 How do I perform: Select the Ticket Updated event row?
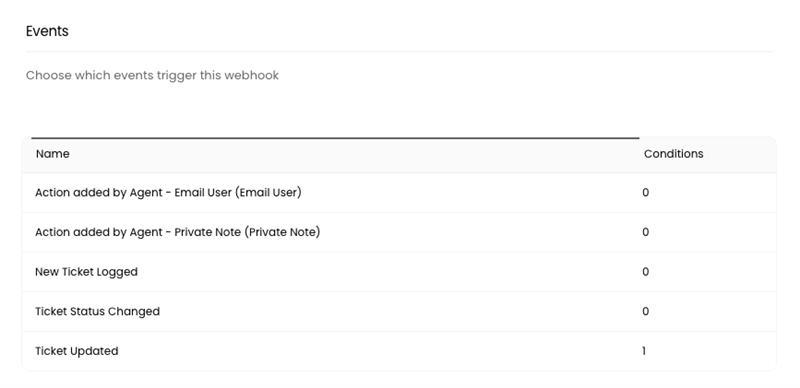pos(399,351)
